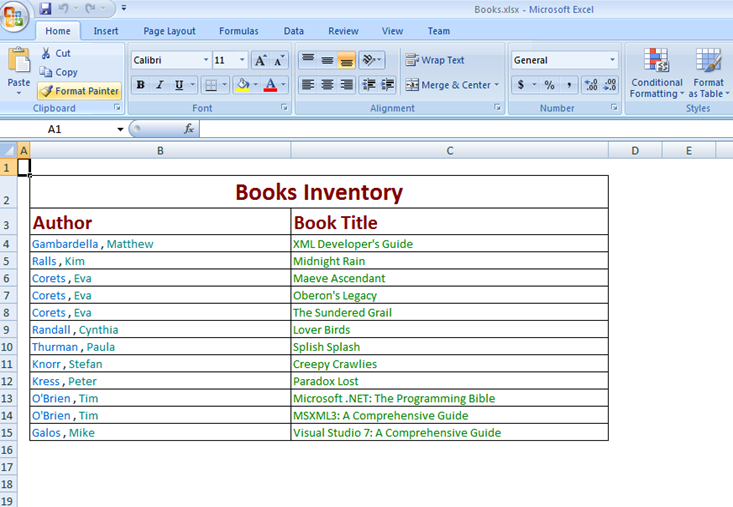Apply the red Font Color
Viewport: 733px width, 507px height.
270,85
